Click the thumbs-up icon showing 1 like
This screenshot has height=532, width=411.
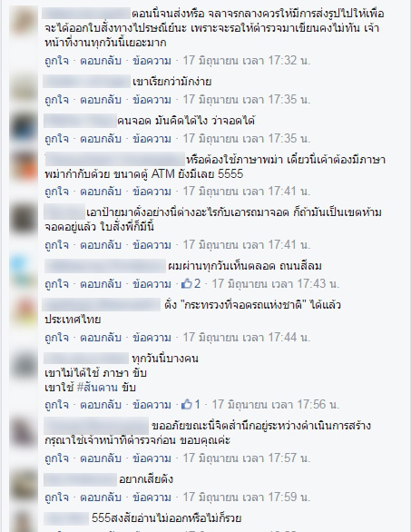tap(187, 404)
